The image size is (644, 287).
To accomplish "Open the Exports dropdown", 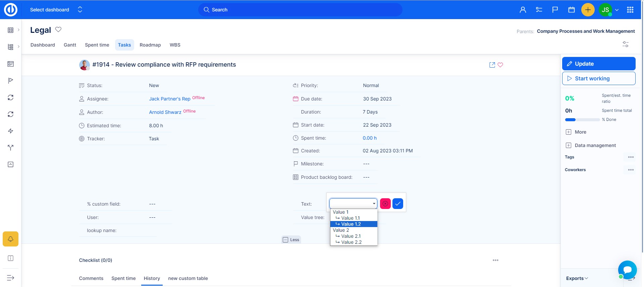I will [577, 278].
